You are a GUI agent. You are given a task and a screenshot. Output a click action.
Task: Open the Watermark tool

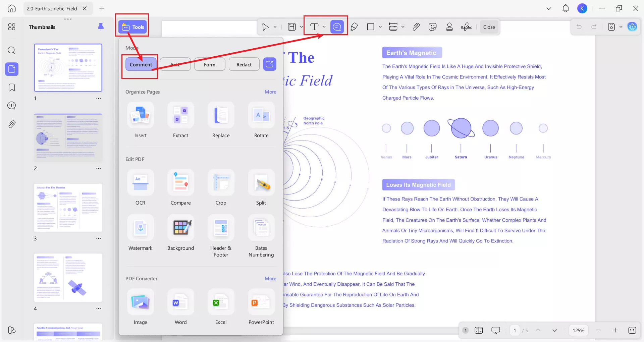[140, 228]
